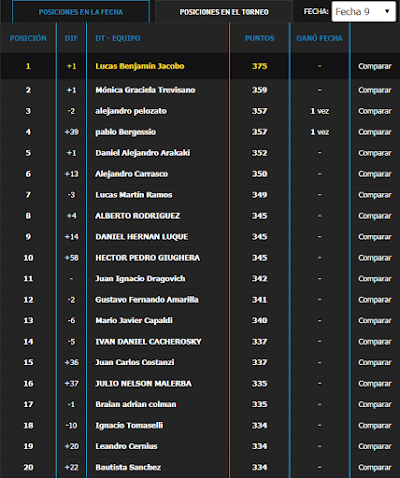The width and height of the screenshot is (400, 478).
Task: Compare with pablo Bergessio
Action: pos(375,132)
